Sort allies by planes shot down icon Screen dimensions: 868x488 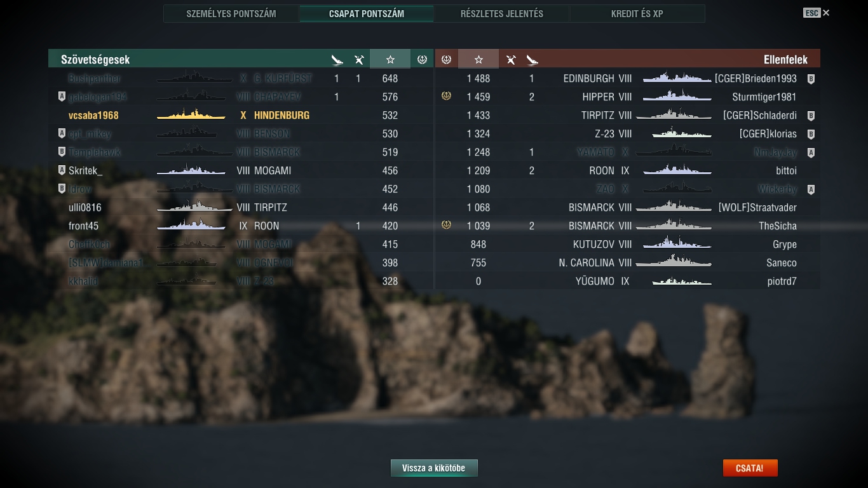pos(359,60)
